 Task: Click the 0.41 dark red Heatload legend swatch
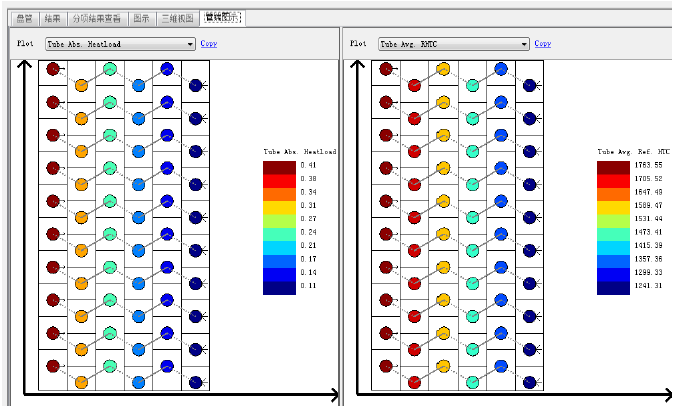pos(279,166)
